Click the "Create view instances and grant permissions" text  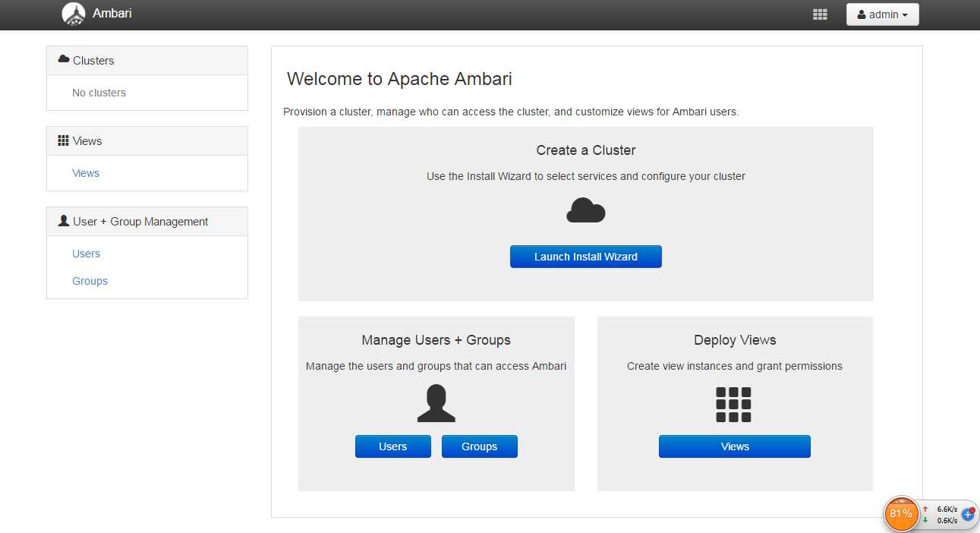click(x=735, y=366)
